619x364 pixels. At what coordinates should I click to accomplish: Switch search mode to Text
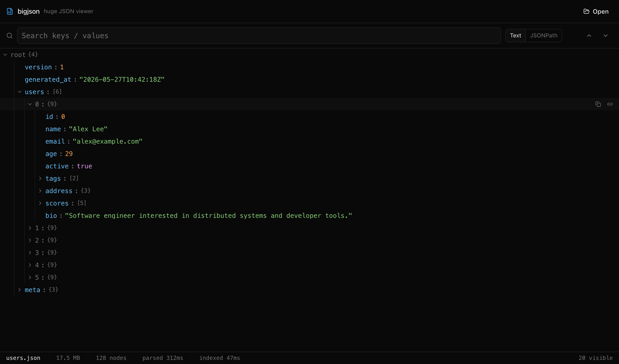pos(516,36)
